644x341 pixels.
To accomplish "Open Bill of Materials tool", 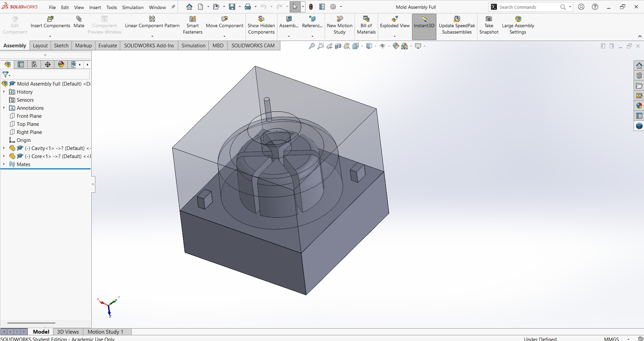I will pyautogui.click(x=366, y=25).
